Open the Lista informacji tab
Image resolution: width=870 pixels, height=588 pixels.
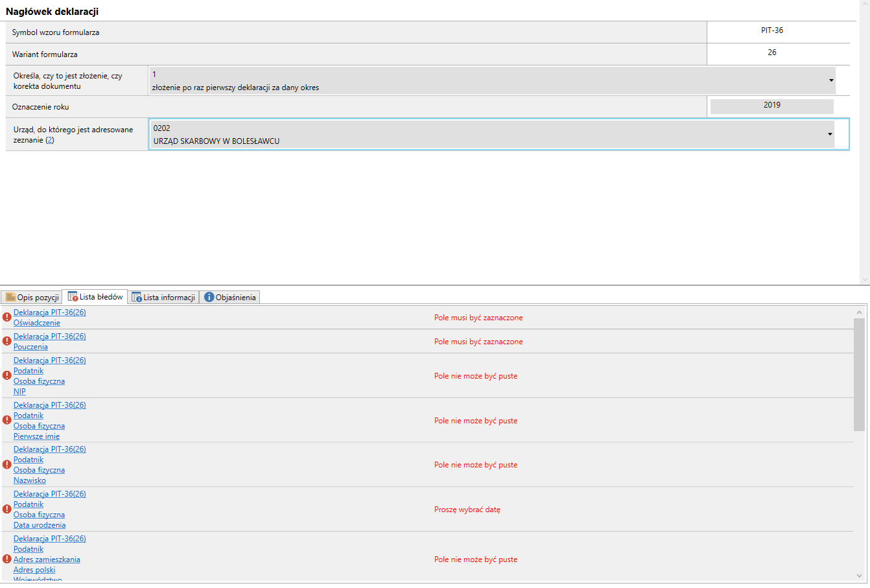[x=163, y=298]
